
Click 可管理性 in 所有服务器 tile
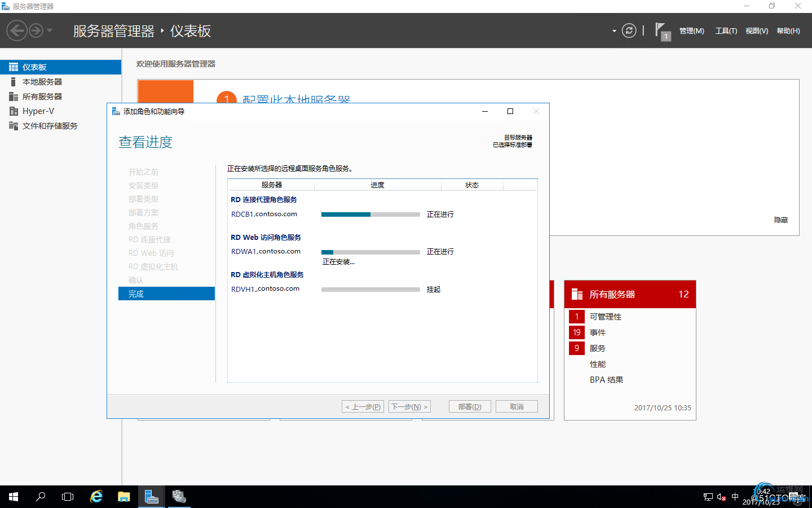(606, 317)
